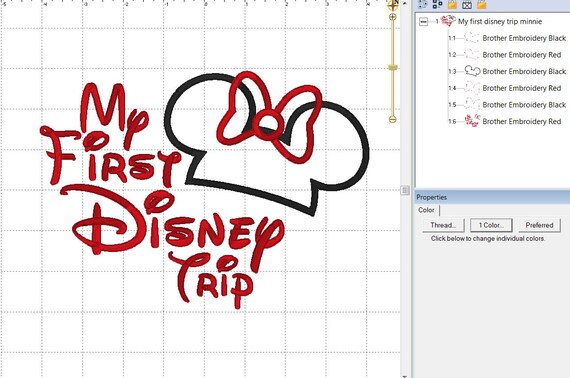Click the 1 Color... button
Screen dimensions: 570x378
491,225
